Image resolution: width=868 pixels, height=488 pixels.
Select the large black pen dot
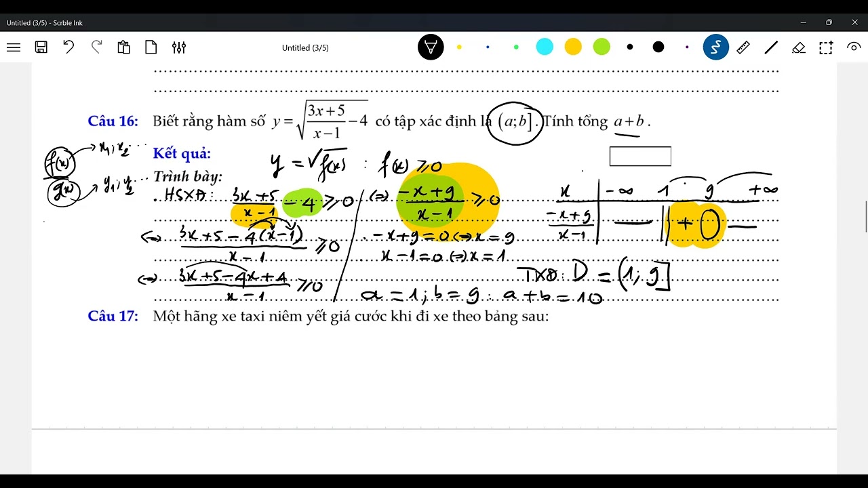point(658,47)
